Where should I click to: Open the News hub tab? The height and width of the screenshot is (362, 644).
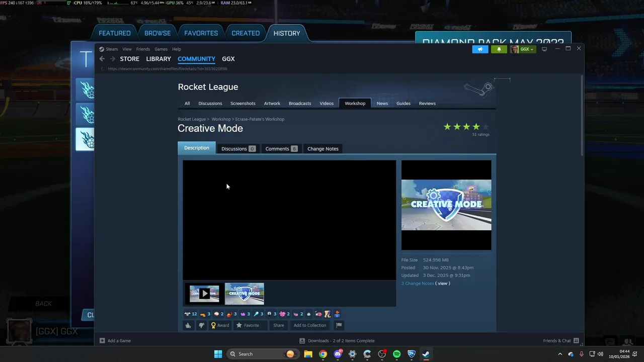click(x=382, y=104)
